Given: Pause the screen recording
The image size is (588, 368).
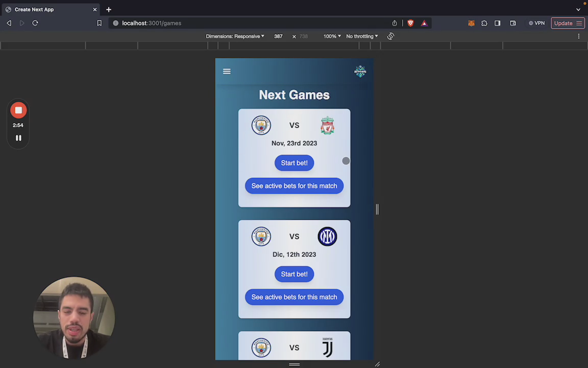Looking at the screenshot, I should 18,138.
